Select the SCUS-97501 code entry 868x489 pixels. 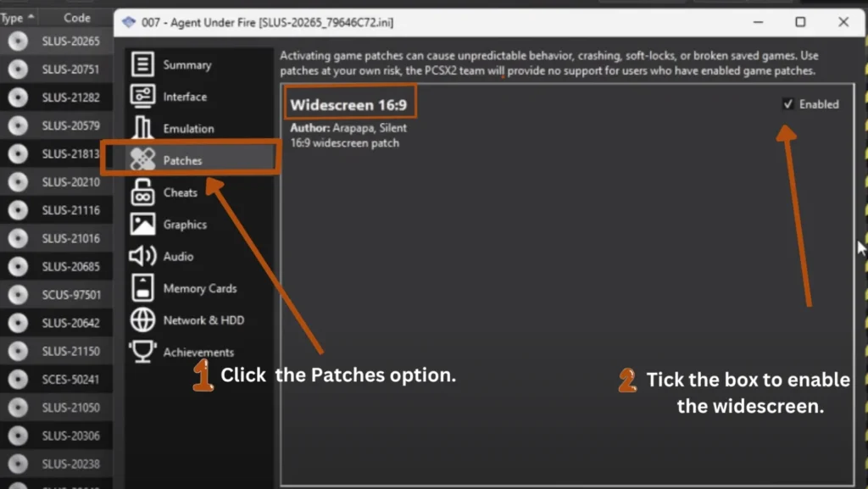[x=71, y=296]
